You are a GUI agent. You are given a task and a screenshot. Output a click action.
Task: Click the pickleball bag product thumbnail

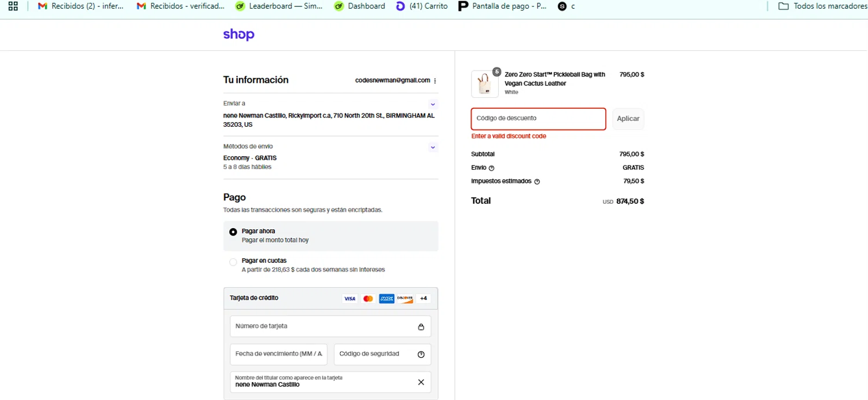(x=484, y=85)
